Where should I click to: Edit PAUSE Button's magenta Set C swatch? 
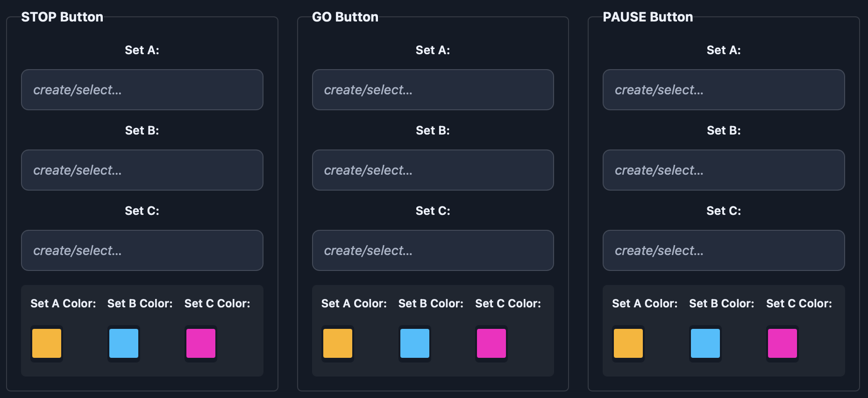(783, 343)
